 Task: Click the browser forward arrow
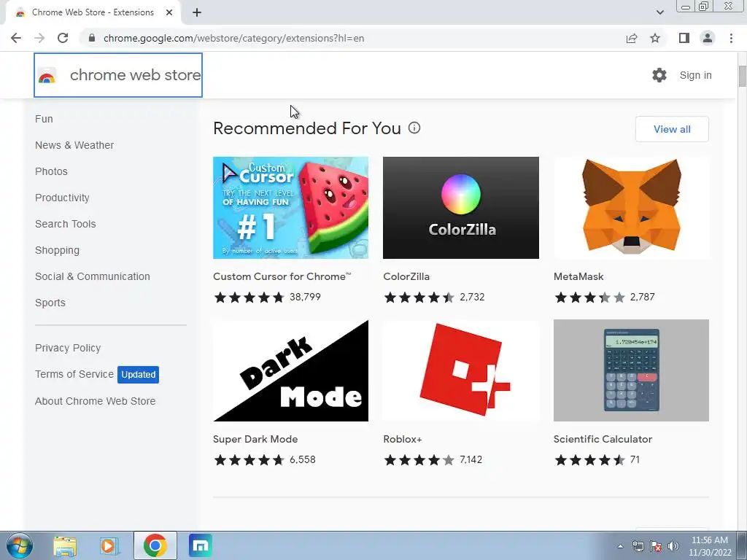(39, 38)
